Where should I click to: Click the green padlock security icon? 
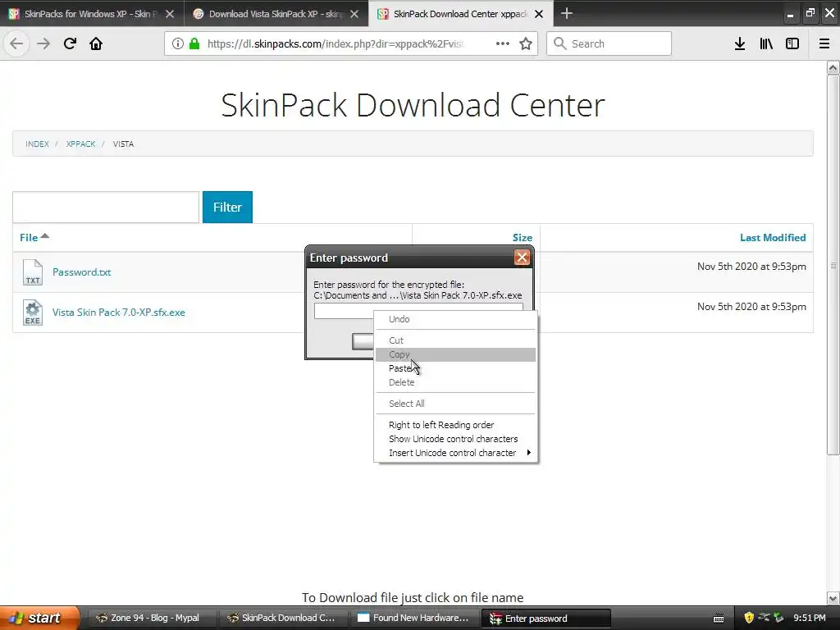[194, 43]
